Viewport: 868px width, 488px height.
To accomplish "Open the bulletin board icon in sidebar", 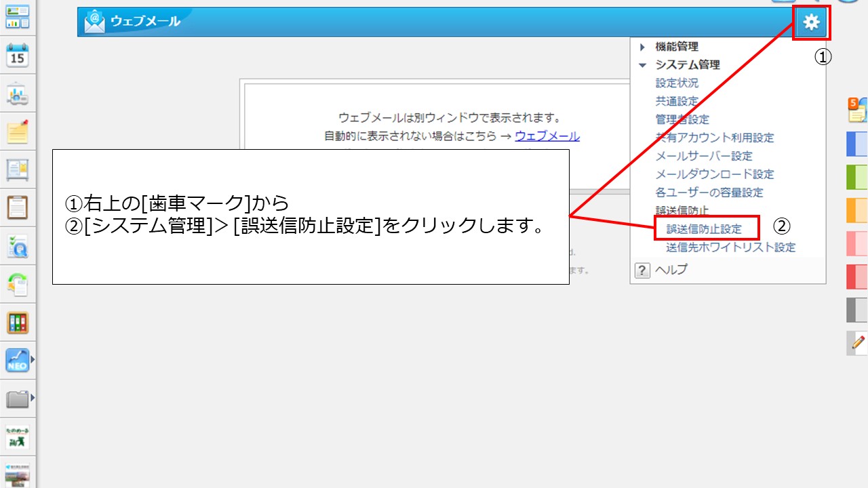I will pos(17,169).
